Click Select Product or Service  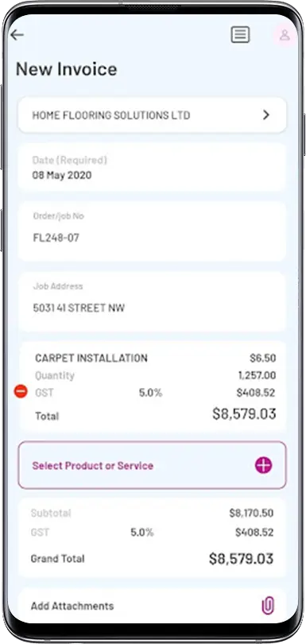pyautogui.click(x=152, y=465)
